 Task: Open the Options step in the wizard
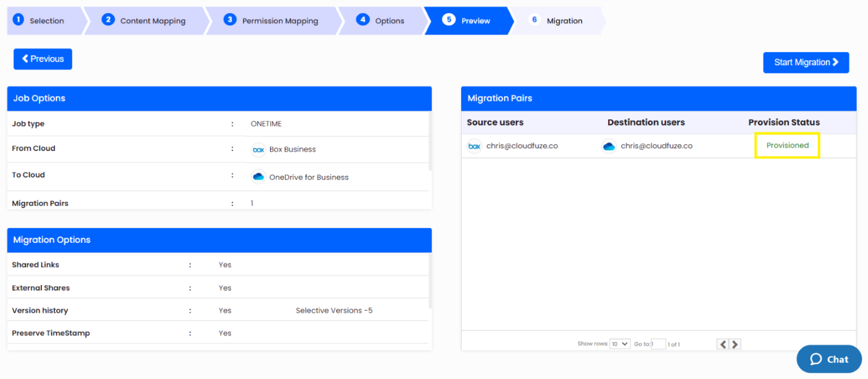(390, 20)
